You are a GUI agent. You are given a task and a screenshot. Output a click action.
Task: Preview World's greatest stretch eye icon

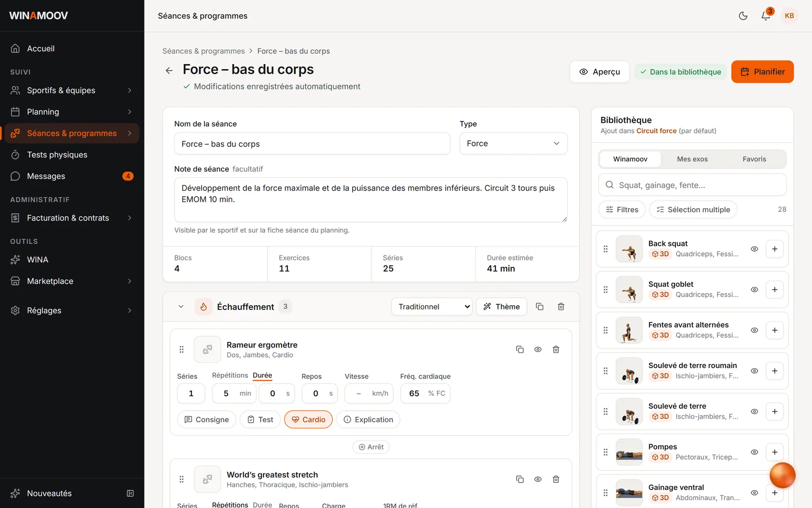538,480
